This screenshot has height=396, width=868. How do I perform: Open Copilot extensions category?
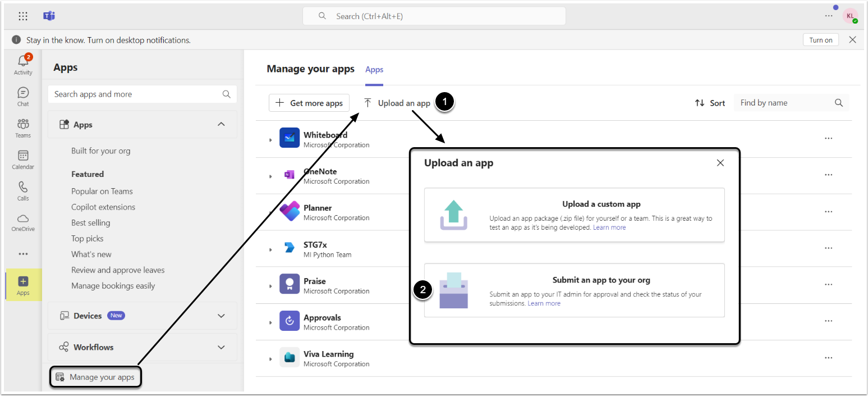coord(103,207)
